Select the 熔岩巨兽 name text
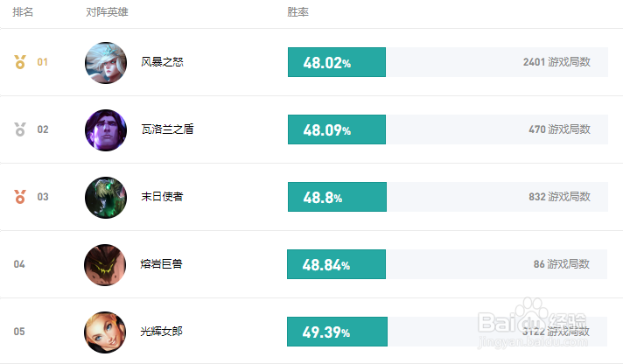 click(163, 264)
